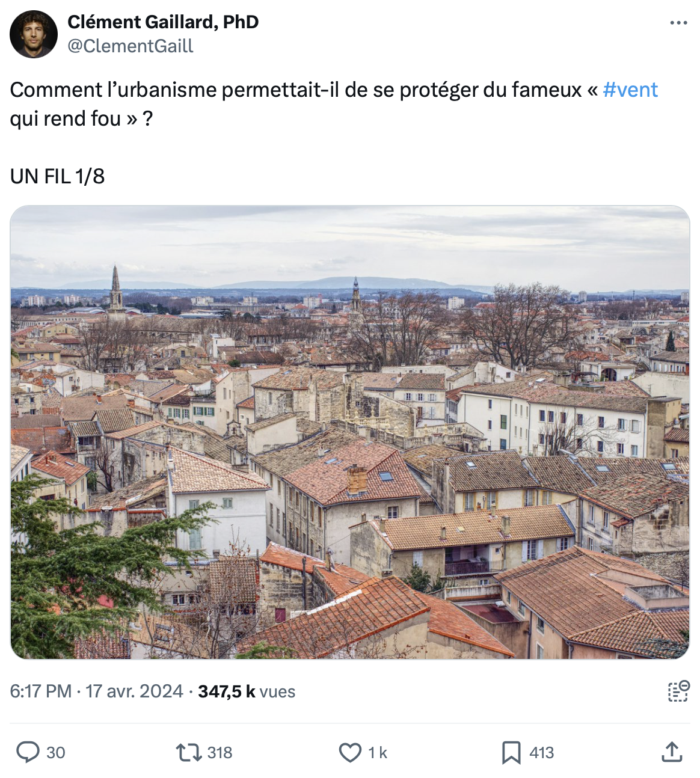Bookmark the tweet with the bookmark icon
This screenshot has width=700, height=778.
pyautogui.click(x=511, y=752)
